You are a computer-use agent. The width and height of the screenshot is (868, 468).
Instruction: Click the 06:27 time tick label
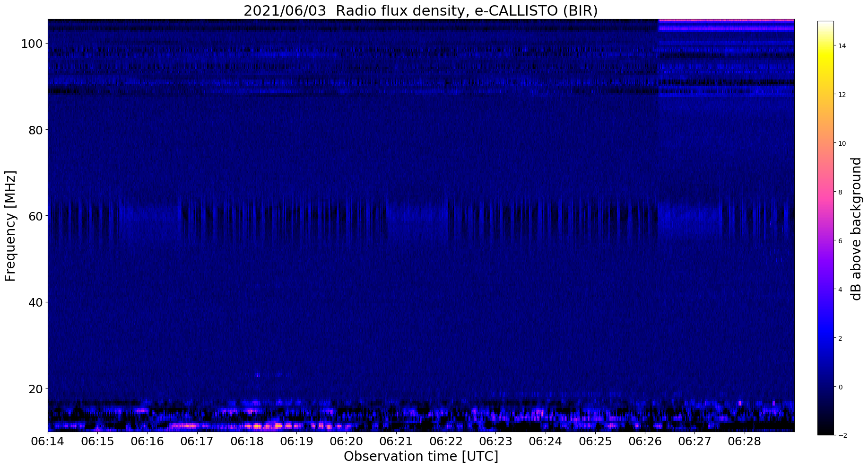695,442
